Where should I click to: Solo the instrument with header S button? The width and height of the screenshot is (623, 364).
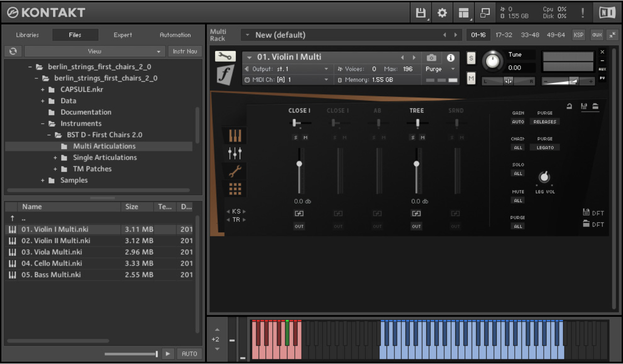pyautogui.click(x=471, y=58)
